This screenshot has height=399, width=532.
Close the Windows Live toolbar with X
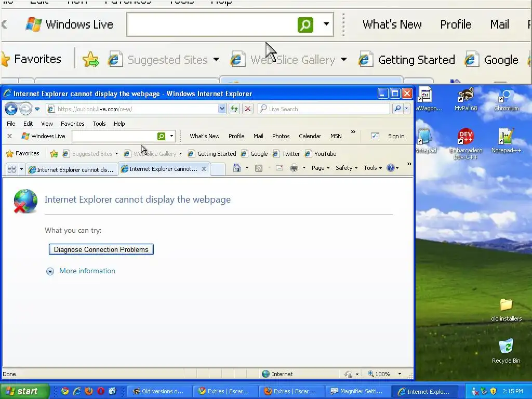pyautogui.click(x=9, y=136)
